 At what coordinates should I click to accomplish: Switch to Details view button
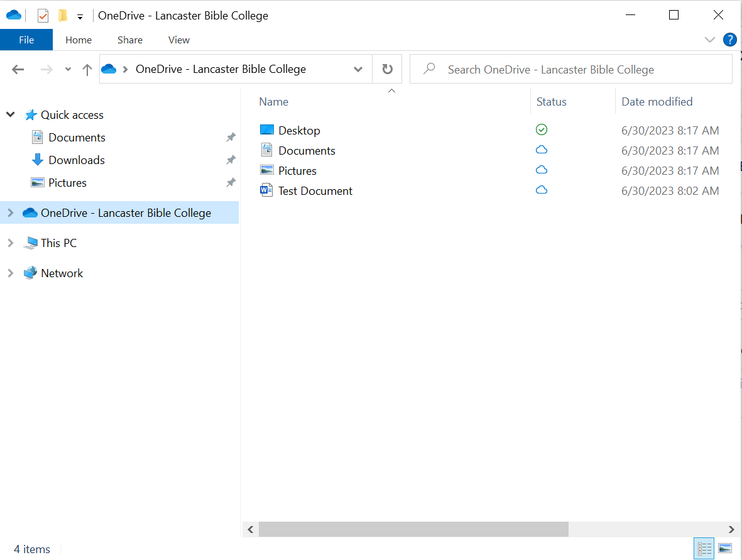click(x=704, y=549)
